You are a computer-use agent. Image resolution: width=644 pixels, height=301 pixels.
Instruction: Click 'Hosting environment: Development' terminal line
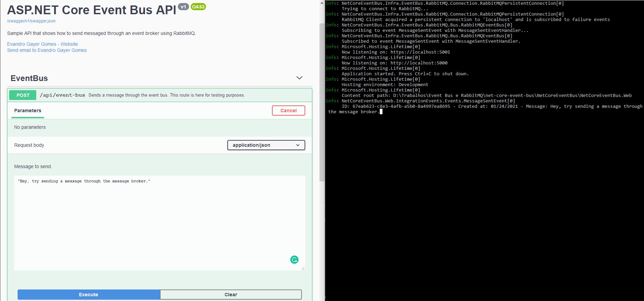(385, 85)
